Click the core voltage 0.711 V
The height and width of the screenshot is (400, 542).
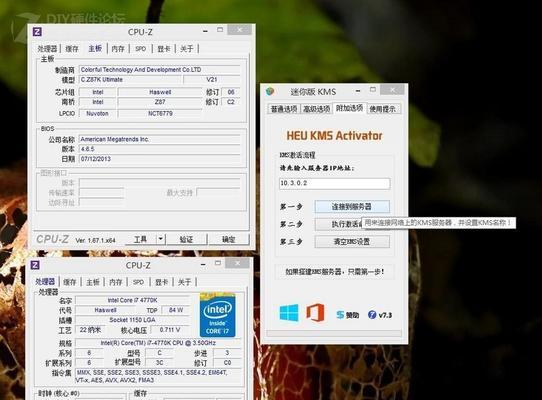coord(170,330)
